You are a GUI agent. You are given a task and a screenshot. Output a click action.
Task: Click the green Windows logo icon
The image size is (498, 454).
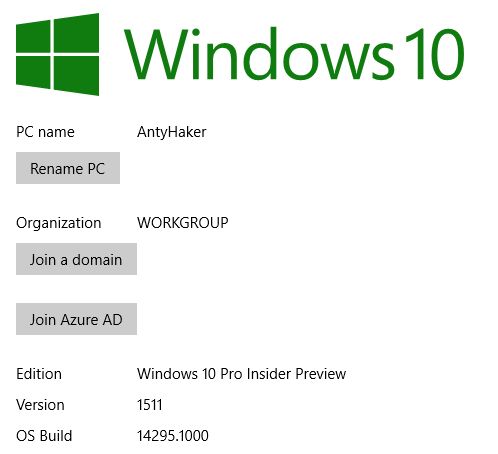coord(57,54)
